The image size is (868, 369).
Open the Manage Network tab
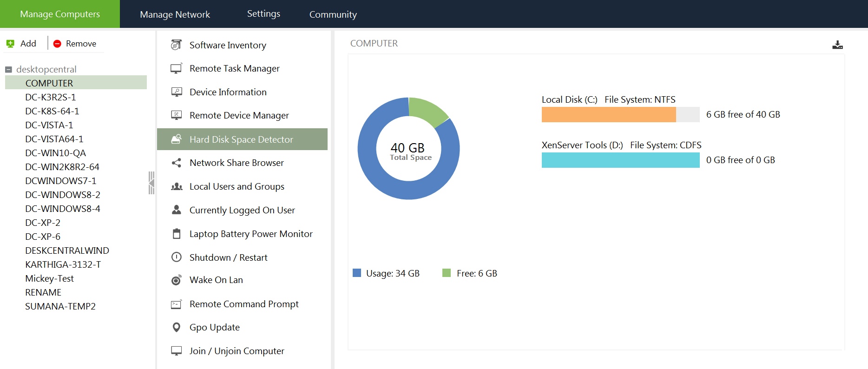tap(175, 14)
